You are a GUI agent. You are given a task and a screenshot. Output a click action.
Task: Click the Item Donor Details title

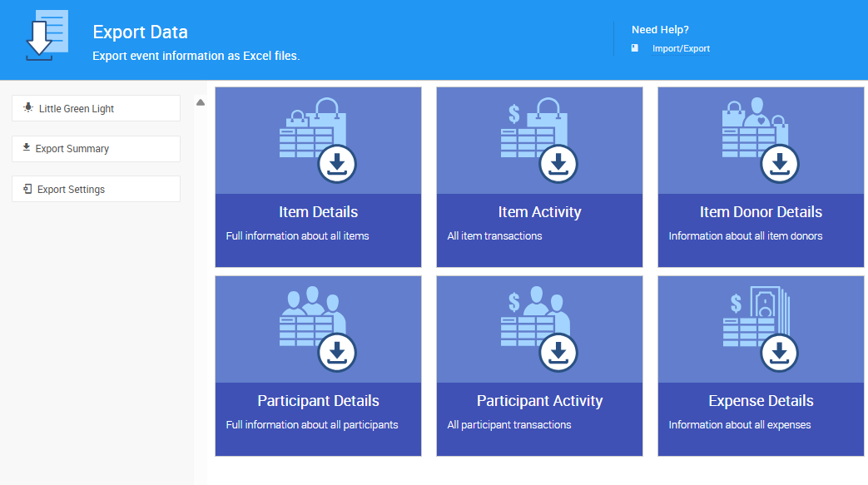pyautogui.click(x=761, y=212)
